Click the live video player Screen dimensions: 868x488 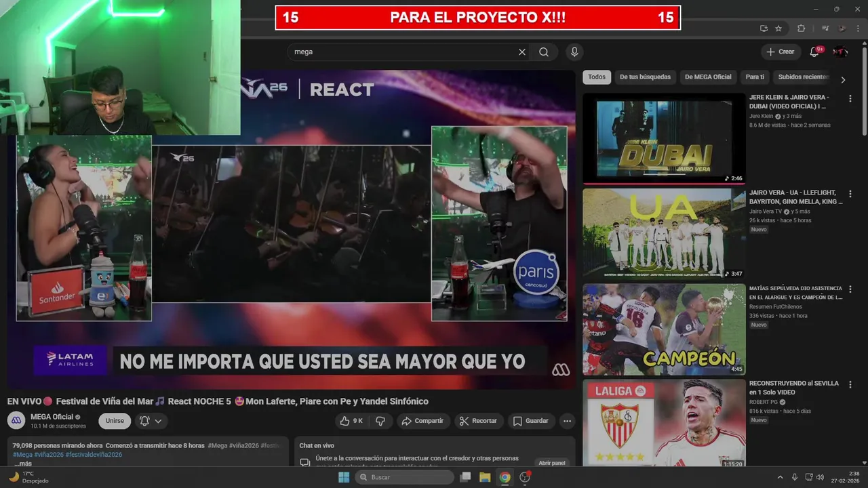[292, 229]
